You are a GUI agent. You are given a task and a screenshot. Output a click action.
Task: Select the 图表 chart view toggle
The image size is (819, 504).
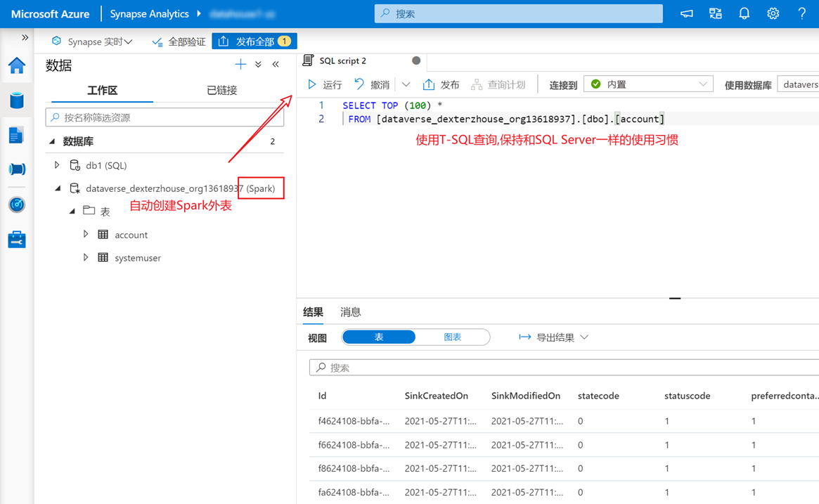click(452, 337)
